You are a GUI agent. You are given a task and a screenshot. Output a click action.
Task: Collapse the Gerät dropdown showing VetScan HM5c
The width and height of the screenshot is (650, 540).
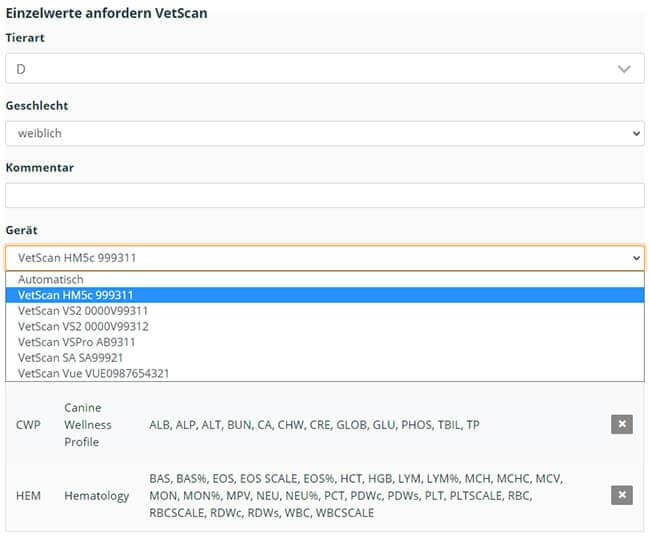[325, 258]
